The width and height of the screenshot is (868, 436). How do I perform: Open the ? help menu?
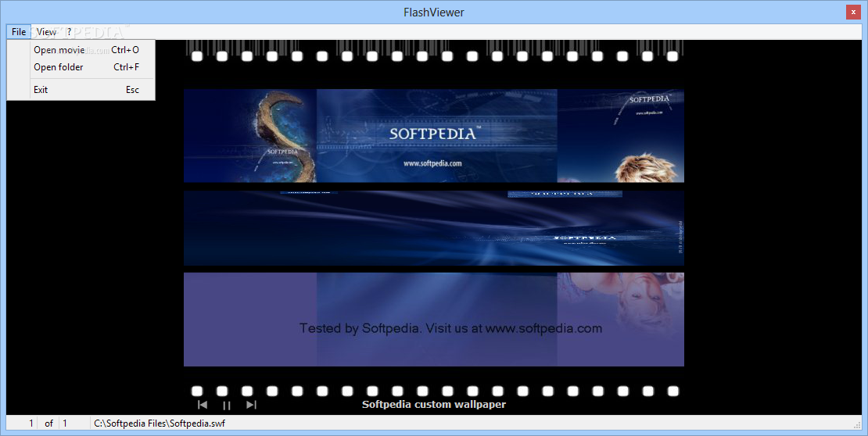coord(69,31)
